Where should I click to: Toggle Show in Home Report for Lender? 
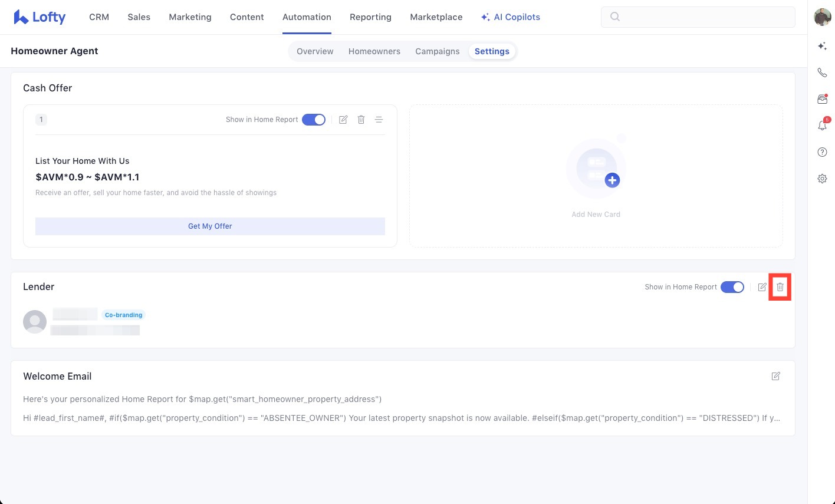tap(732, 287)
